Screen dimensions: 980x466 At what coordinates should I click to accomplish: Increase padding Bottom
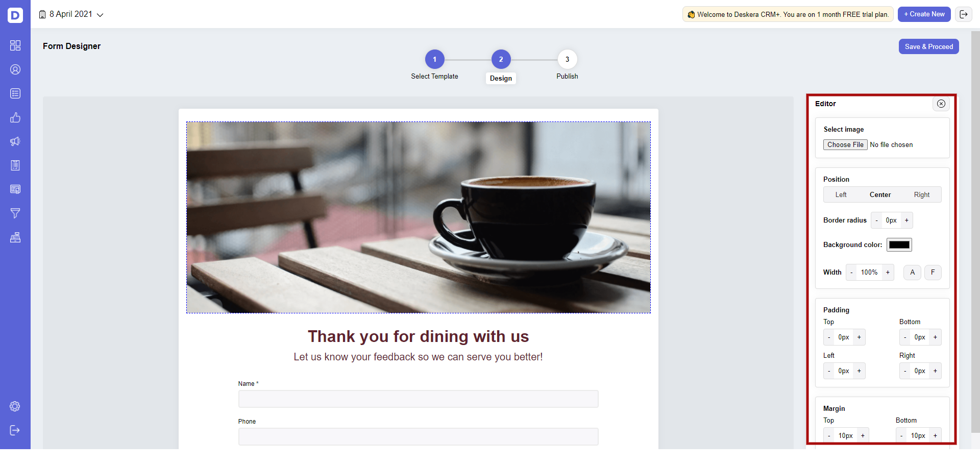(x=935, y=337)
